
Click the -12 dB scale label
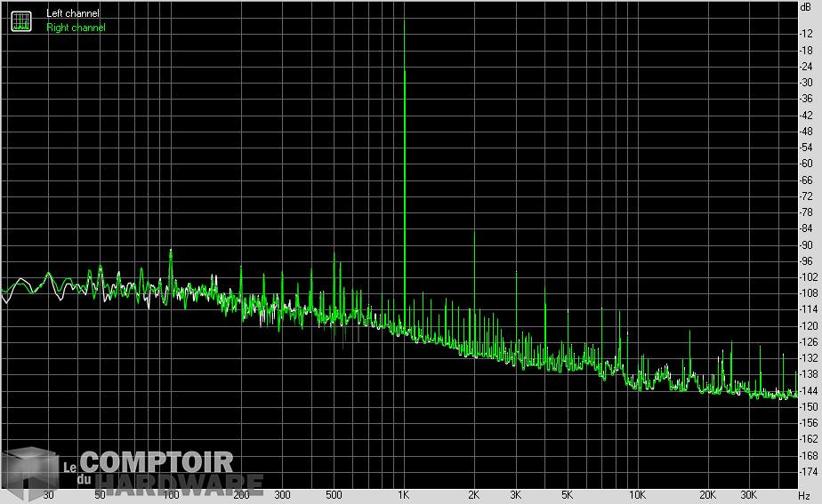[806, 33]
